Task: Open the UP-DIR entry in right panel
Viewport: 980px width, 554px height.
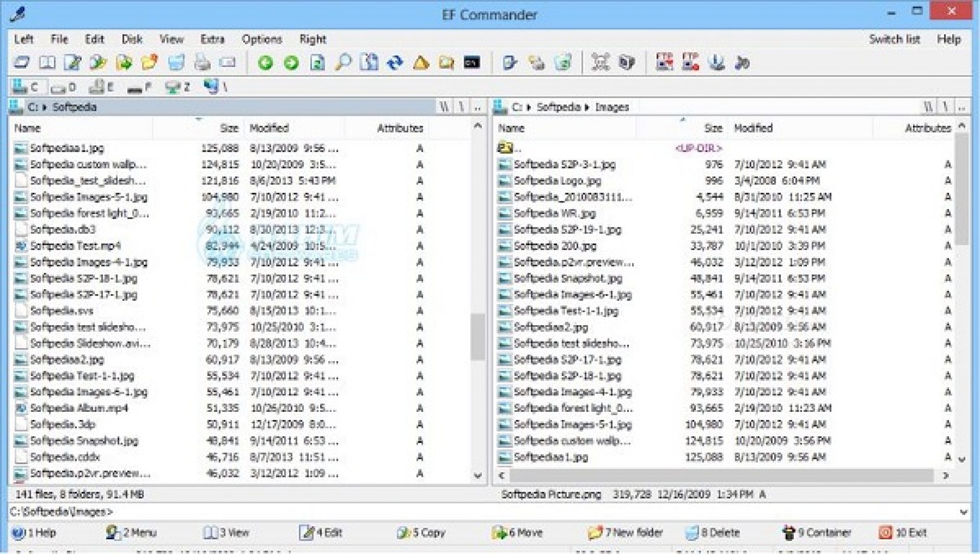Action: point(510,148)
